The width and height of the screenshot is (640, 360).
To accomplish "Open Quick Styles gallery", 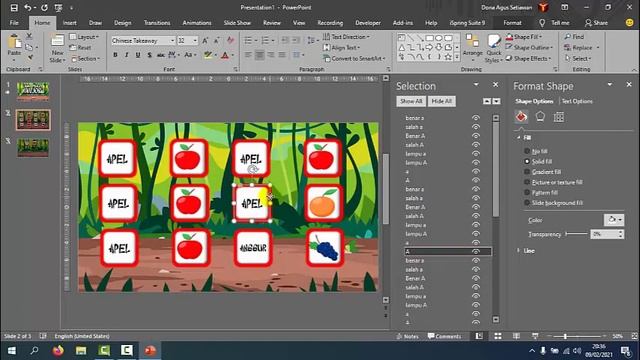I will 493,49.
